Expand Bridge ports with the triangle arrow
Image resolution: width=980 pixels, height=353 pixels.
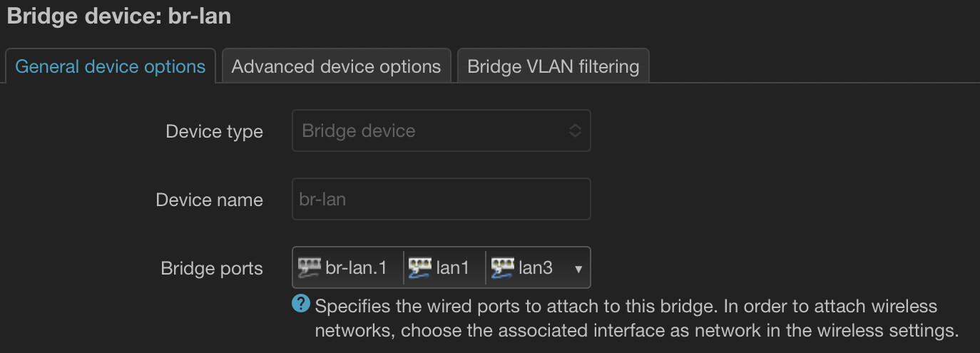578,269
